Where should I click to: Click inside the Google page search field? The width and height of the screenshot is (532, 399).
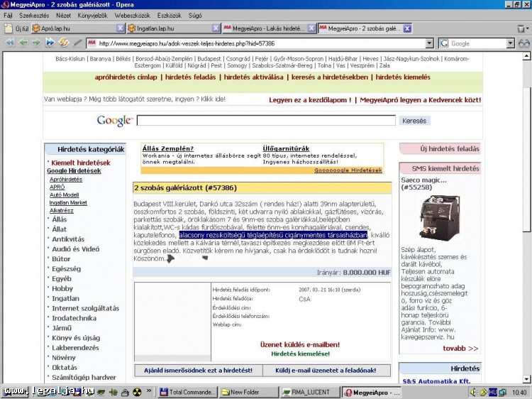tap(266, 121)
